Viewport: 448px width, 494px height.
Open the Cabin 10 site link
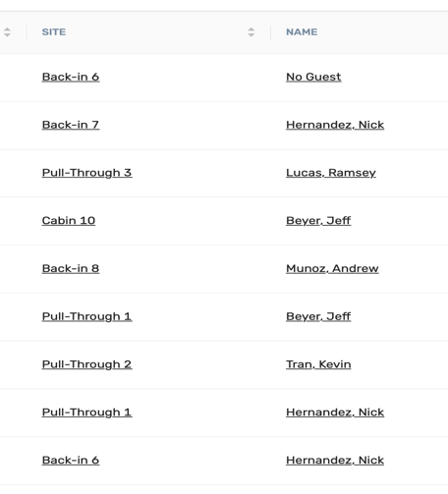click(x=69, y=221)
